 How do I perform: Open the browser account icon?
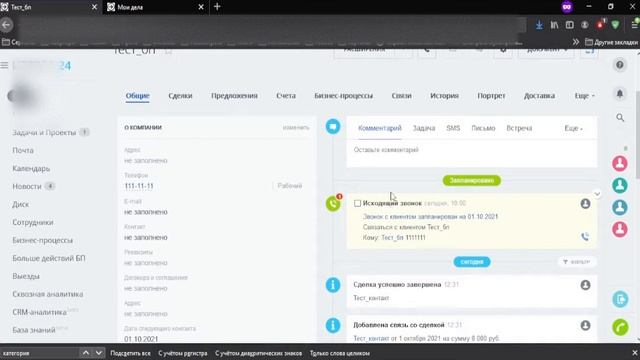click(x=585, y=25)
